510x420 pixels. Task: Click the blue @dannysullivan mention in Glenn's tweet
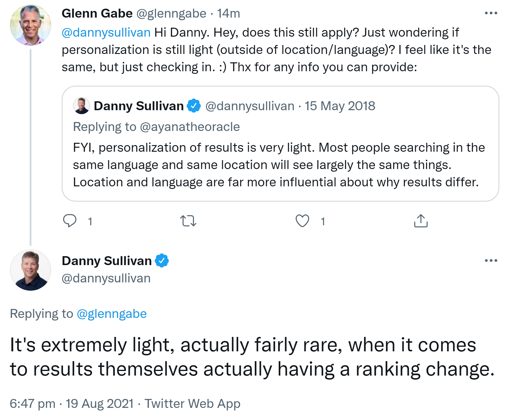(106, 33)
